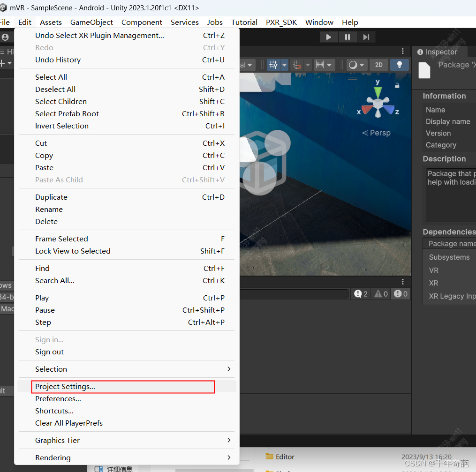The height and width of the screenshot is (472, 476).
Task: Click the green Y axis cone
Action: pos(378,91)
